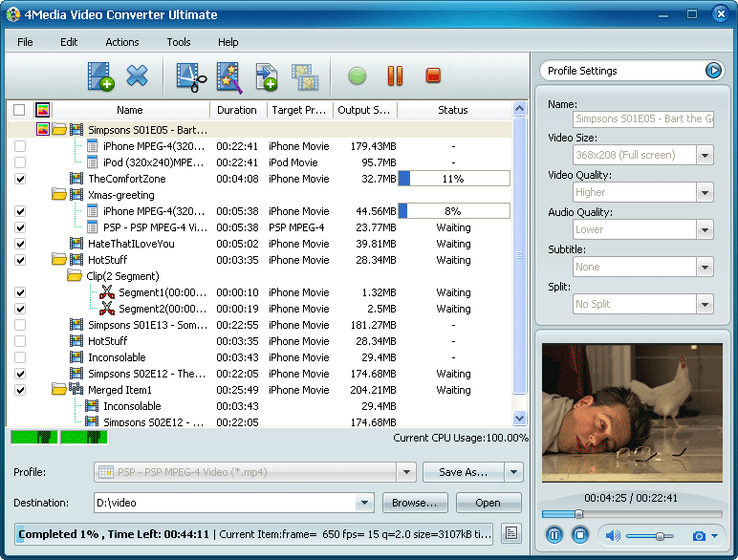
Task: Click scissors icon of Segment1 row
Action: click(107, 292)
